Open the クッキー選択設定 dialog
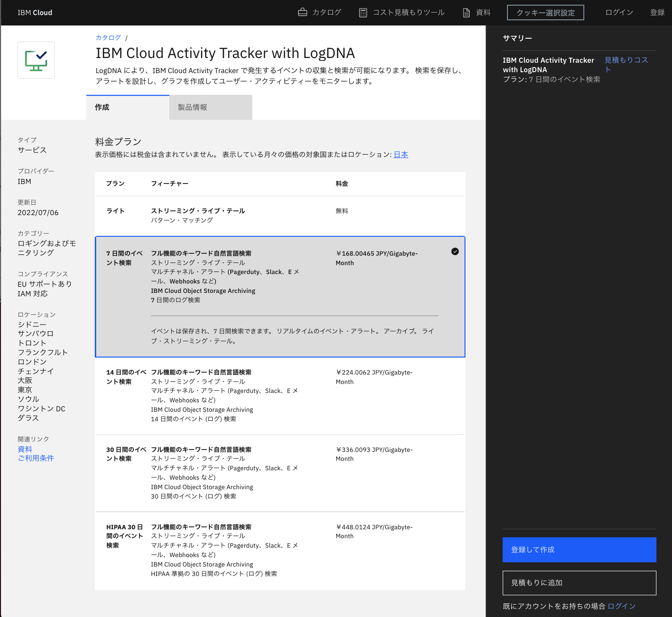This screenshot has width=672, height=617. (x=545, y=12)
